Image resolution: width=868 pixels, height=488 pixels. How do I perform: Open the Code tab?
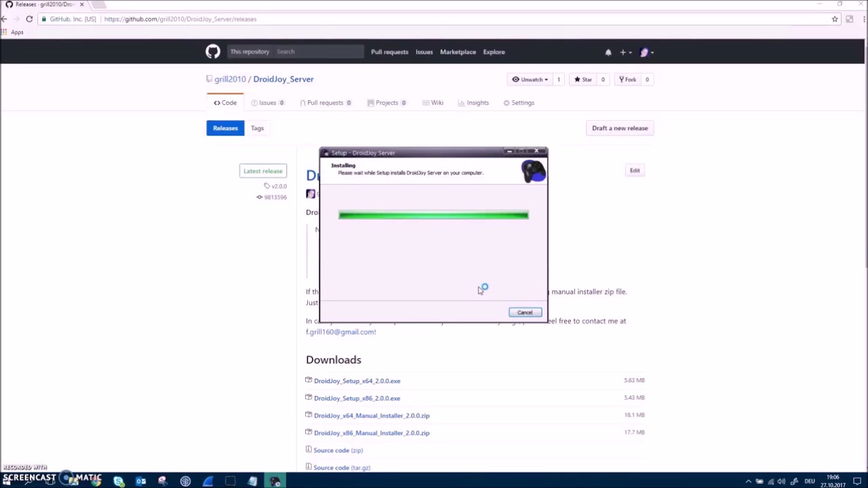225,103
